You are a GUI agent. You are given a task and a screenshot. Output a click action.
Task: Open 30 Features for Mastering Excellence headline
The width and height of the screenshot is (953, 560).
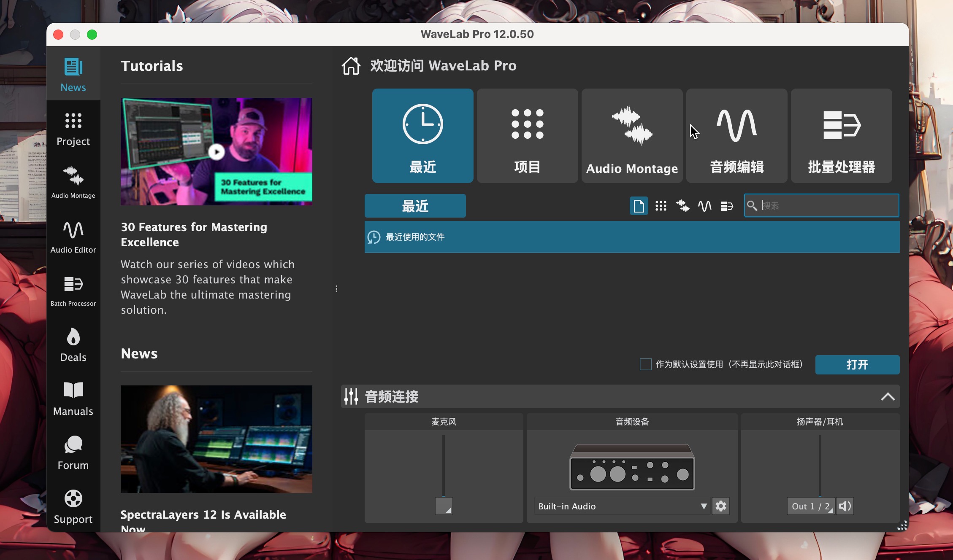pos(194,234)
